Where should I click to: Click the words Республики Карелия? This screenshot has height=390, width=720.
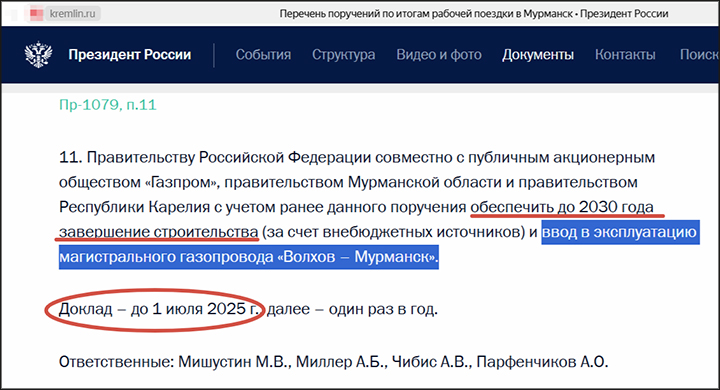(135, 207)
